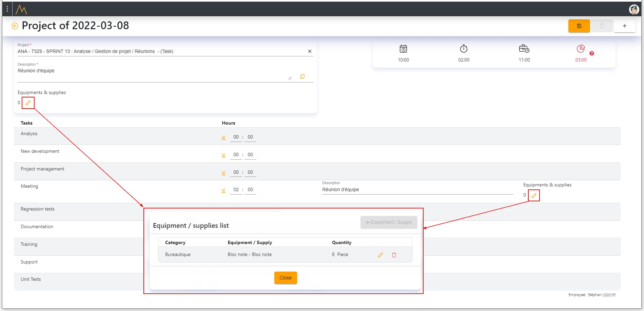The height and width of the screenshot is (311, 644).
Task: Click the Hours column header
Action: tap(229, 123)
